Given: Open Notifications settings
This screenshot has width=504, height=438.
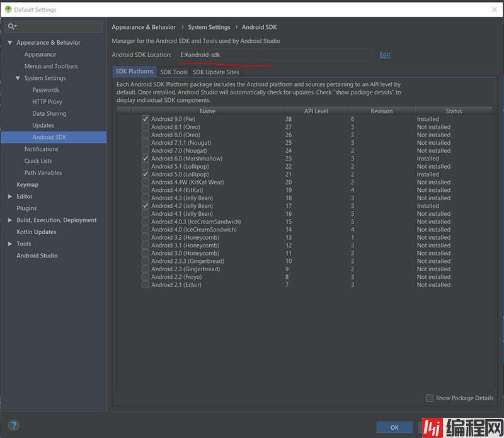Looking at the screenshot, I should coord(42,149).
